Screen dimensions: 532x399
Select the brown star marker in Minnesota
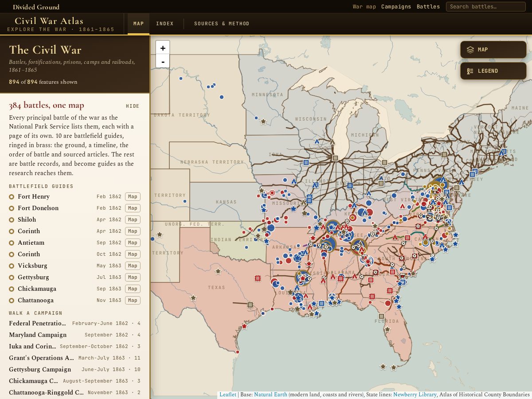click(263, 121)
